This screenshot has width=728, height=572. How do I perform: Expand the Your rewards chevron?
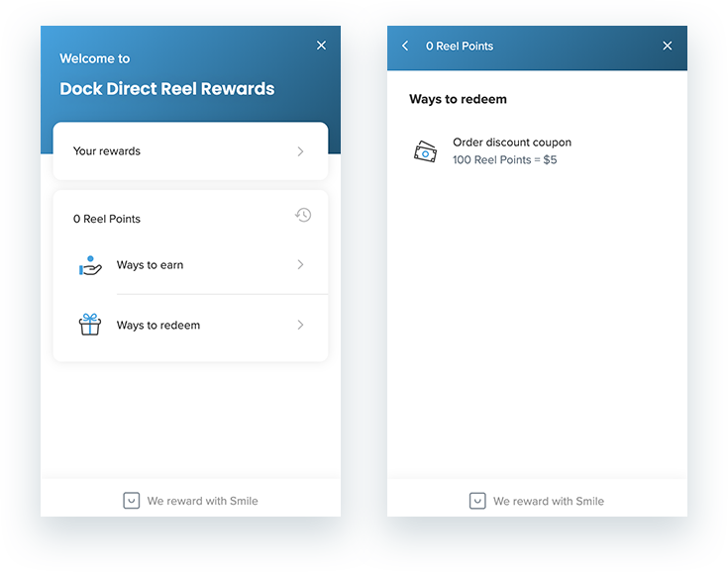(300, 151)
